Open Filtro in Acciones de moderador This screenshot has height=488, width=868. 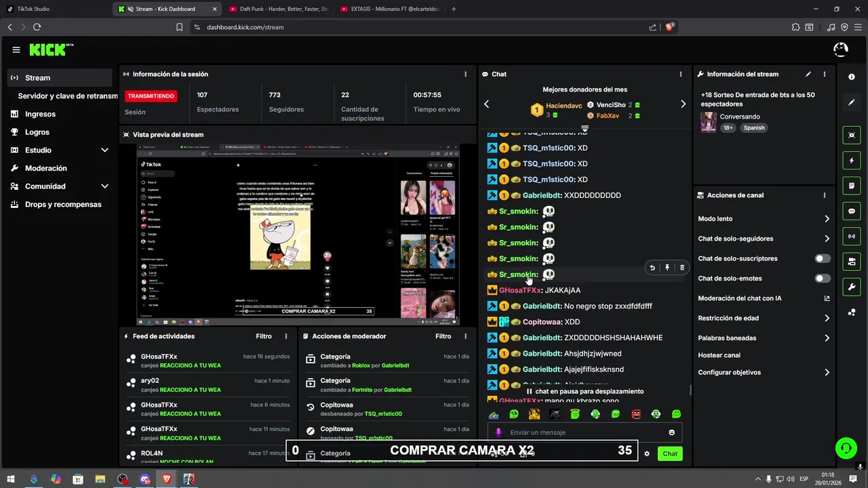coord(443,336)
